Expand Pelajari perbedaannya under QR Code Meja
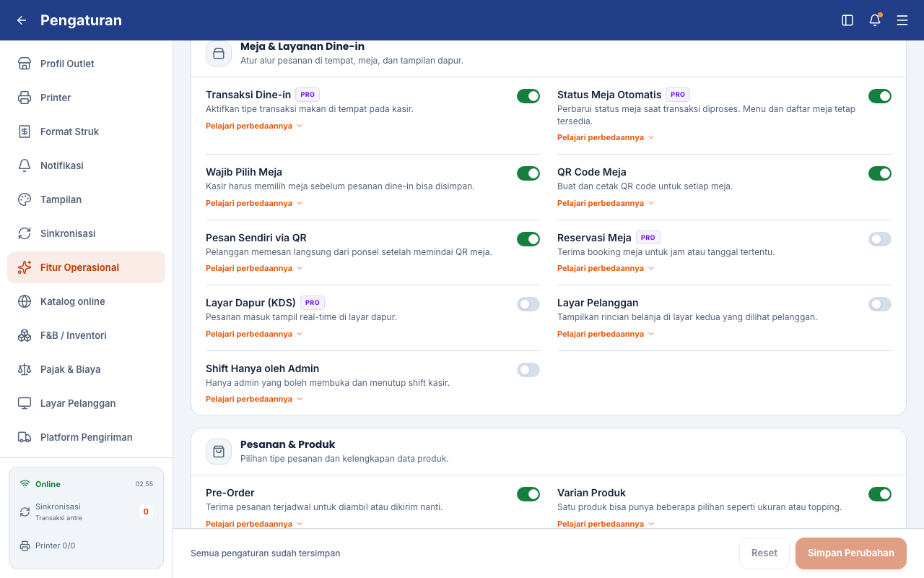924x578 pixels. point(606,203)
